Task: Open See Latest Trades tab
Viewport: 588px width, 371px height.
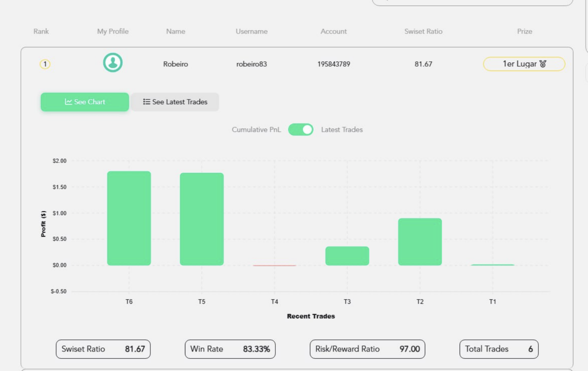Action: (175, 102)
